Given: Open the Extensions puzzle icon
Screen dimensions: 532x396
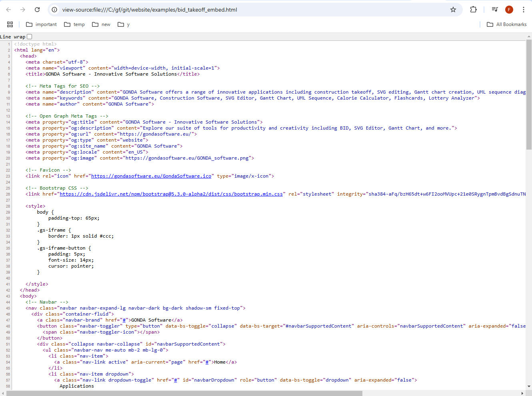Looking at the screenshot, I should click(x=474, y=10).
